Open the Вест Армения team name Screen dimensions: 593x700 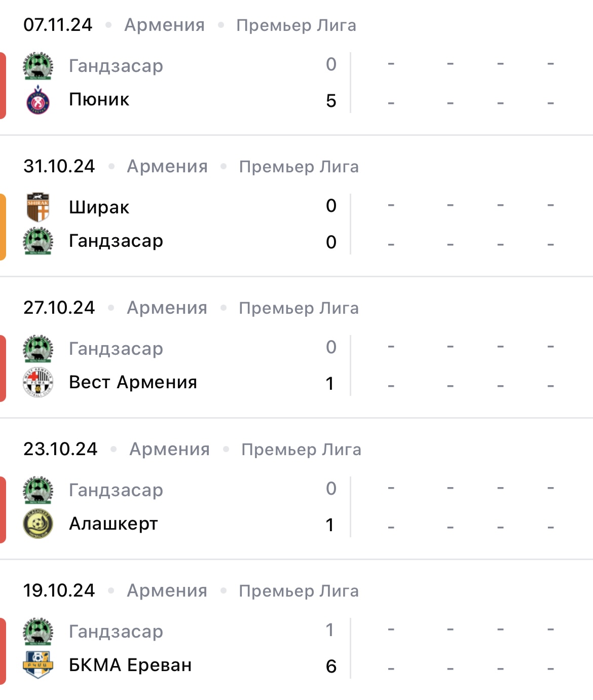[x=133, y=382]
